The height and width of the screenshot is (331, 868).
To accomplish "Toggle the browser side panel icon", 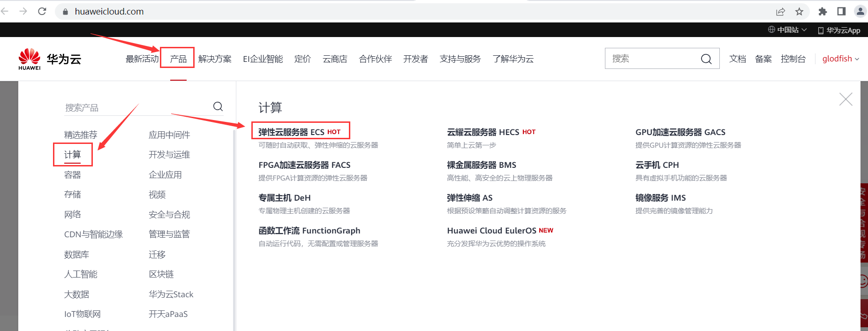I will coord(841,11).
